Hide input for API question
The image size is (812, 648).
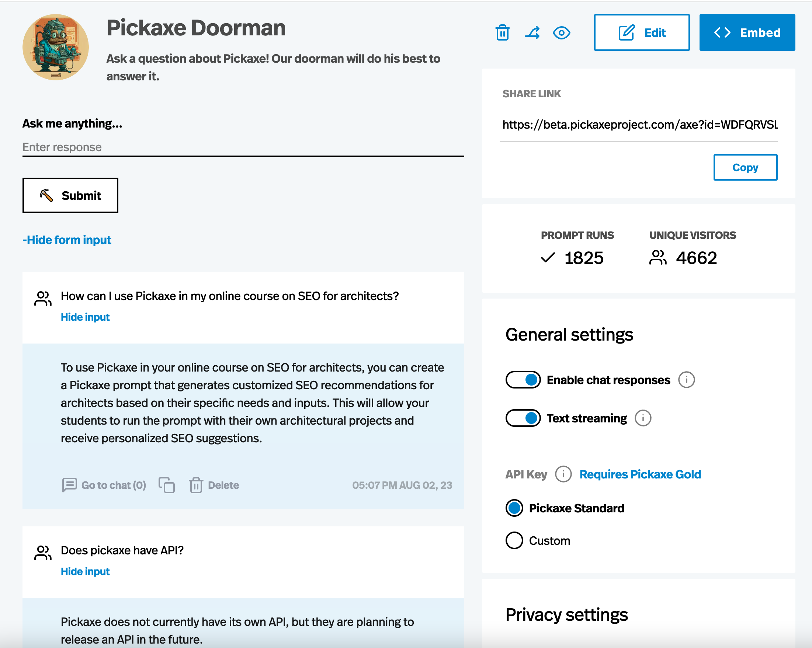pos(85,571)
